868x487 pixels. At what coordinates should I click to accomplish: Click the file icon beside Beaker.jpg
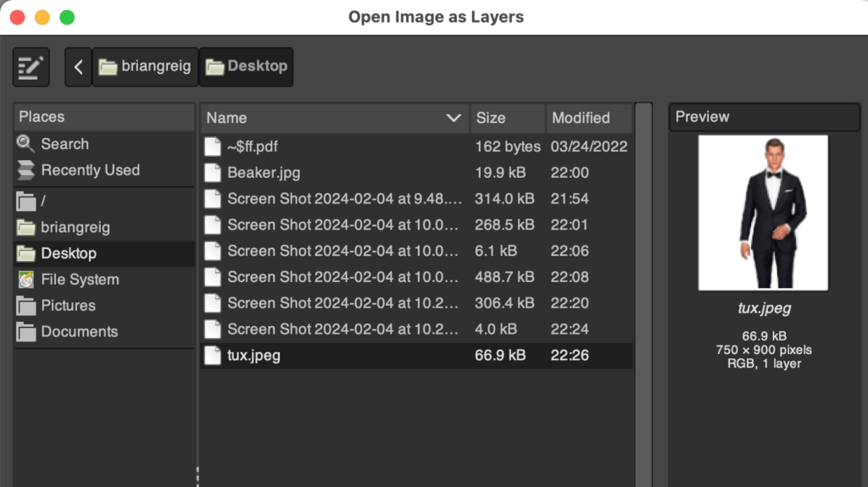[214, 173]
